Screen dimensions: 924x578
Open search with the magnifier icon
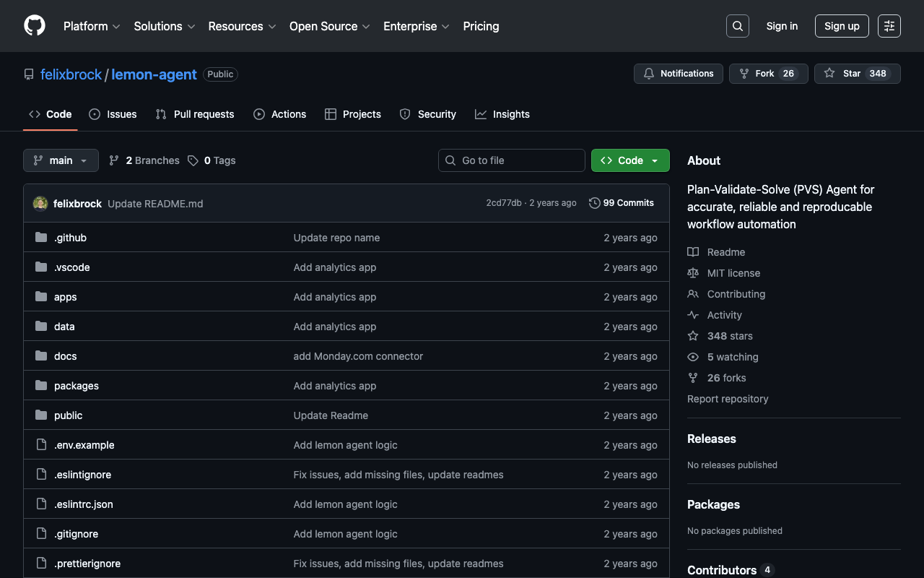(737, 26)
